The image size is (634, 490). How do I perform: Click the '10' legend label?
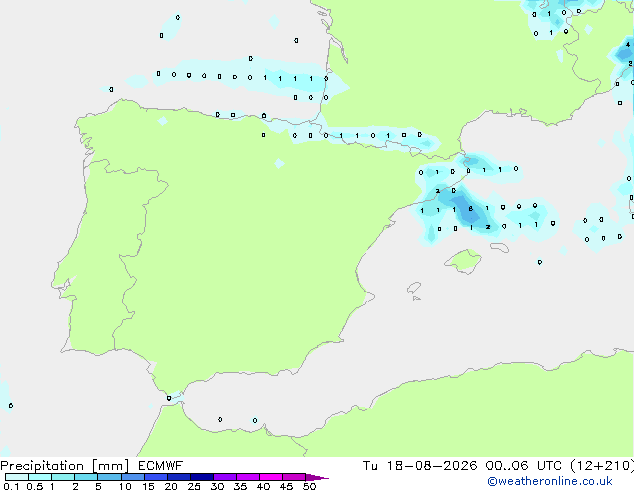tap(125, 486)
